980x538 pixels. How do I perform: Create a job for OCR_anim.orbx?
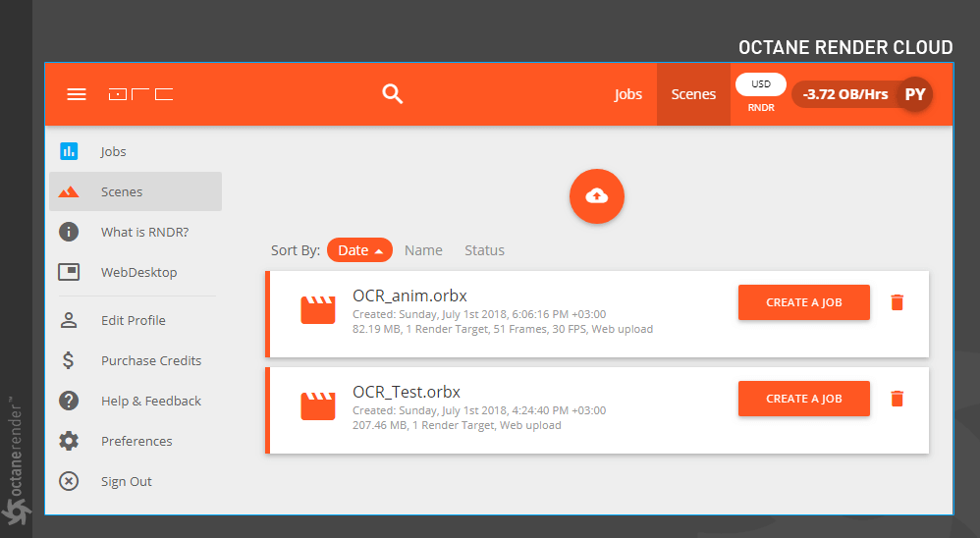click(x=804, y=302)
